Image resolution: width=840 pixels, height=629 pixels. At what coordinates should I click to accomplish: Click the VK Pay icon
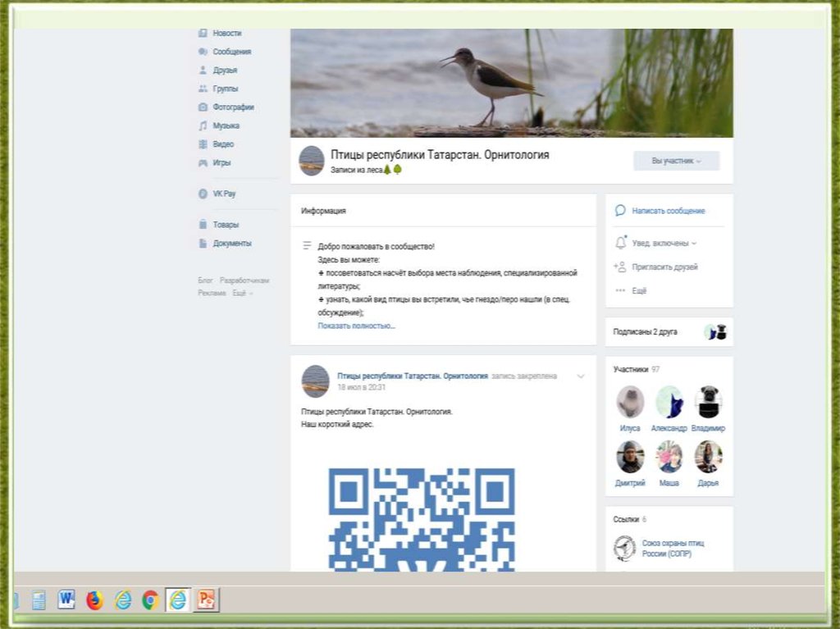(203, 194)
